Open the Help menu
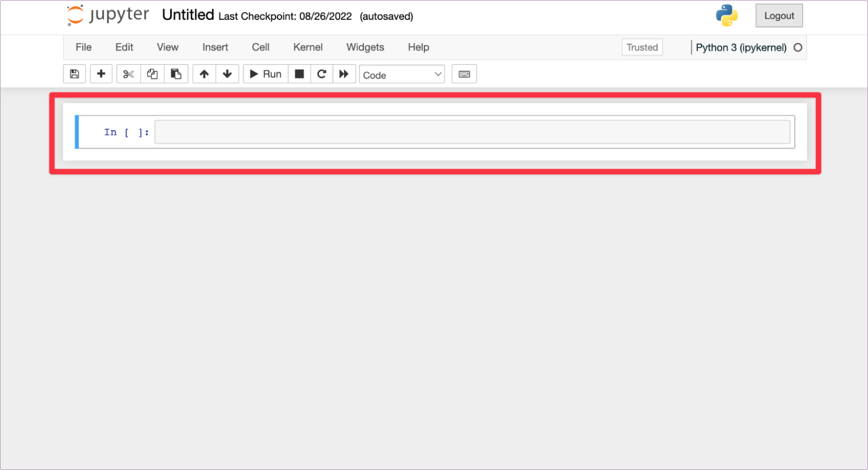868x470 pixels. (x=418, y=47)
